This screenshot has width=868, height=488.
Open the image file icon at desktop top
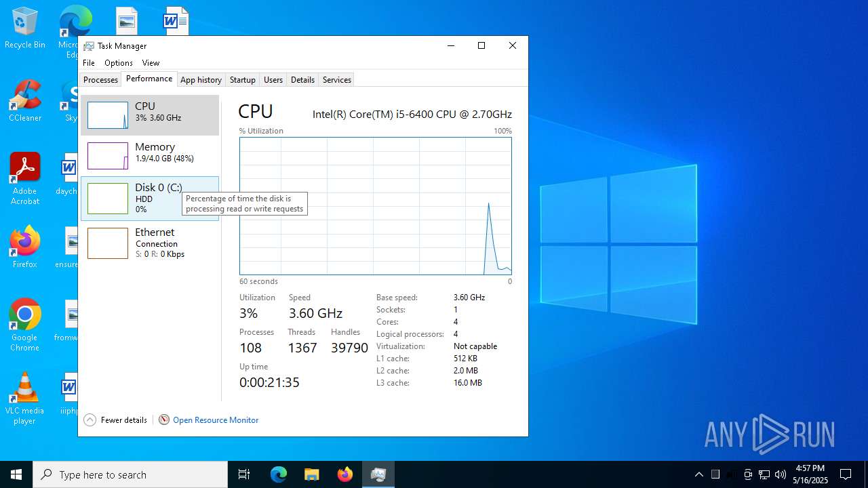click(x=126, y=20)
